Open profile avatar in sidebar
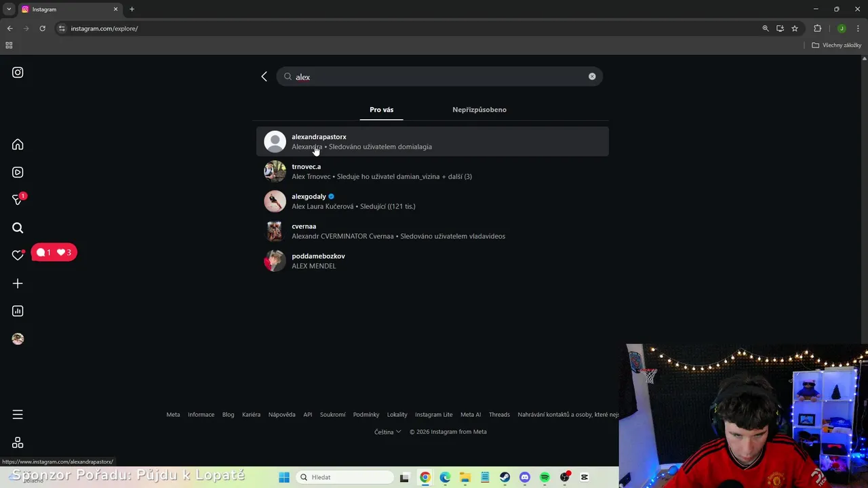The height and width of the screenshot is (488, 868). 18,339
